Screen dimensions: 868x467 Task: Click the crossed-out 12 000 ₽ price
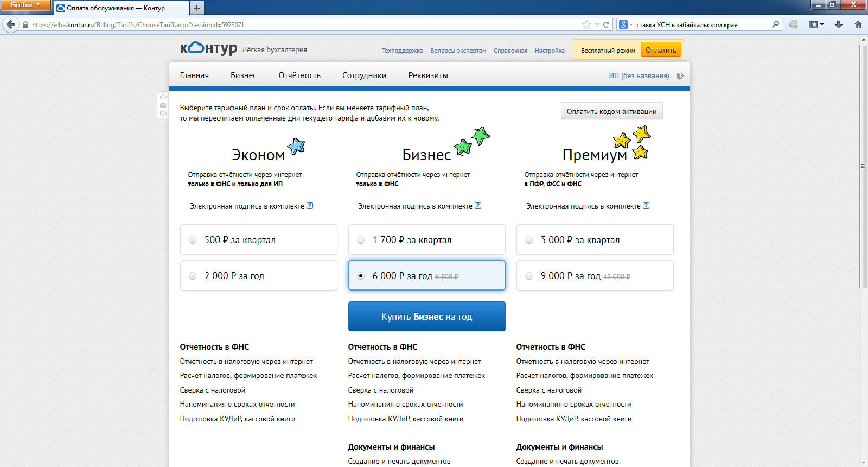pyautogui.click(x=617, y=276)
